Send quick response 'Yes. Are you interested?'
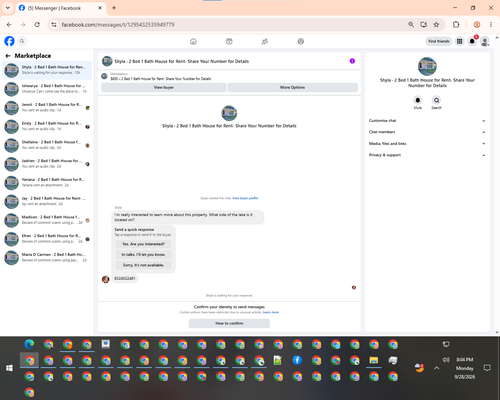The image size is (500, 400). coord(143,244)
